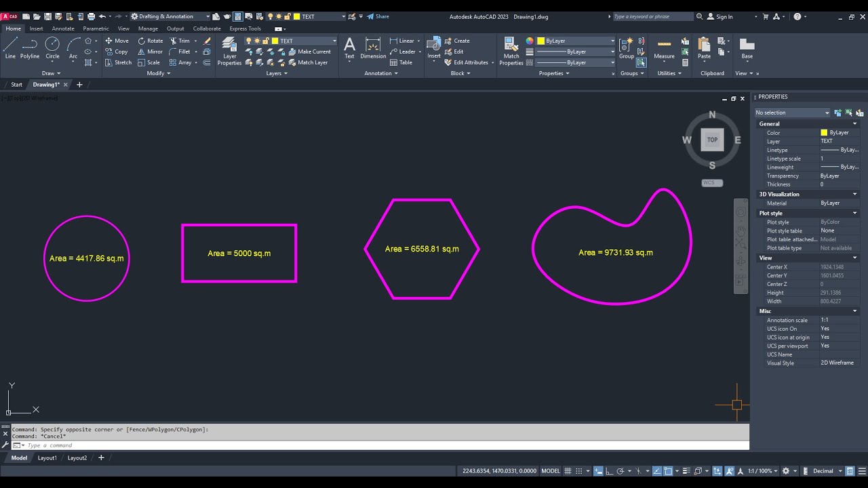The height and width of the screenshot is (488, 868).
Task: Choose the Circle tool
Action: pos(52,48)
